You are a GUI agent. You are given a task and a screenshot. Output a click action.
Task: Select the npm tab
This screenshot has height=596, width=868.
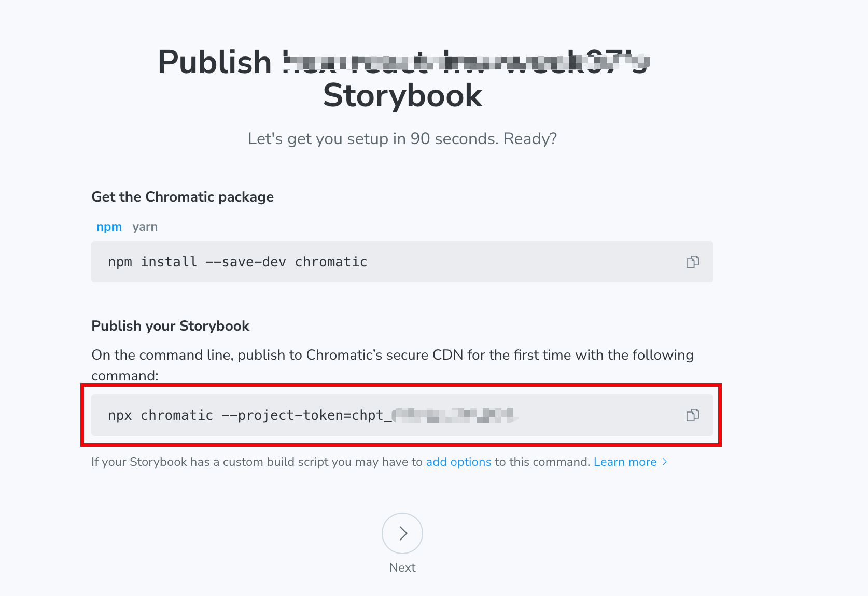tap(109, 227)
